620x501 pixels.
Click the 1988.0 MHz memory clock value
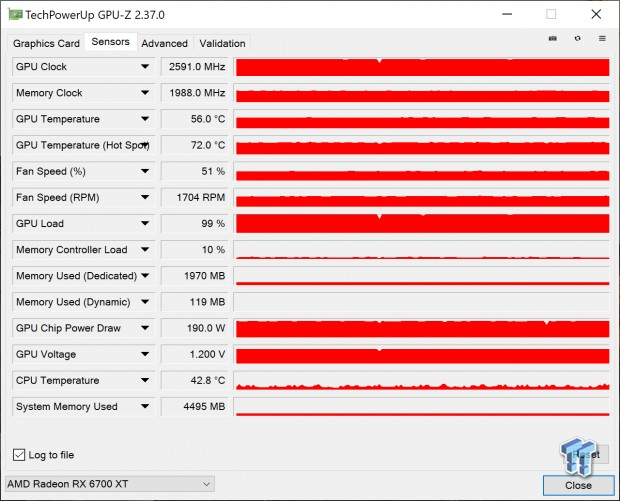coord(195,93)
